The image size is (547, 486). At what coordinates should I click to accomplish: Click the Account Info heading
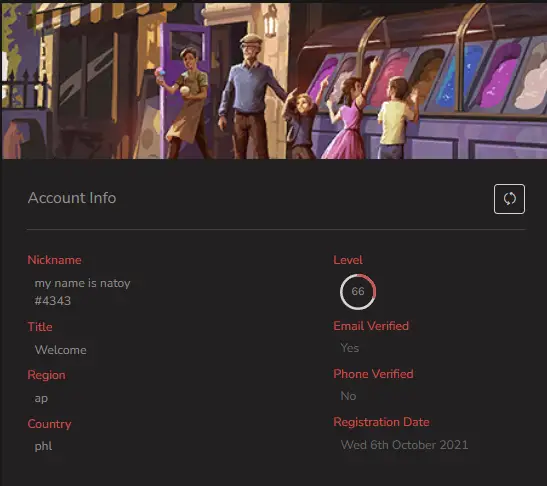click(72, 198)
